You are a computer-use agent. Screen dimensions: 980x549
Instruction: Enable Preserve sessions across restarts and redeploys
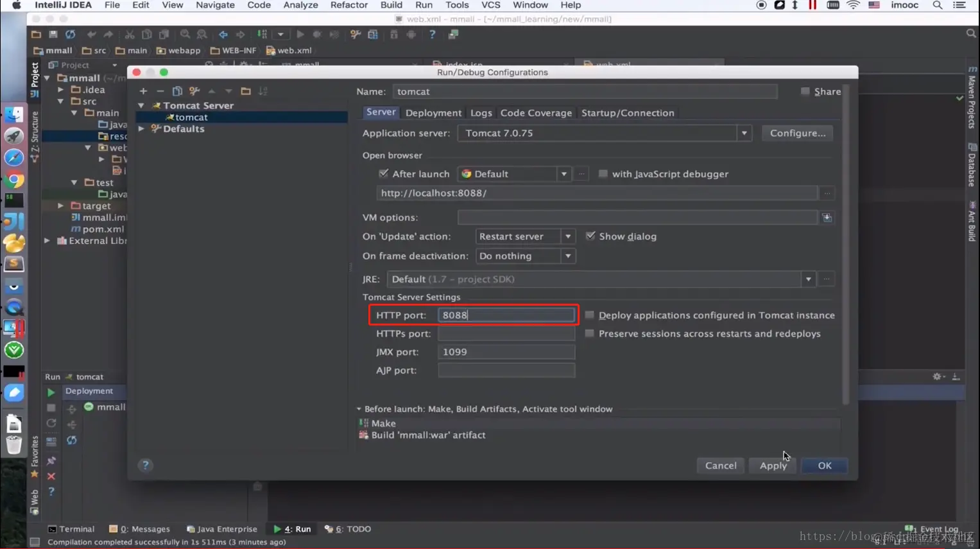[x=590, y=333]
